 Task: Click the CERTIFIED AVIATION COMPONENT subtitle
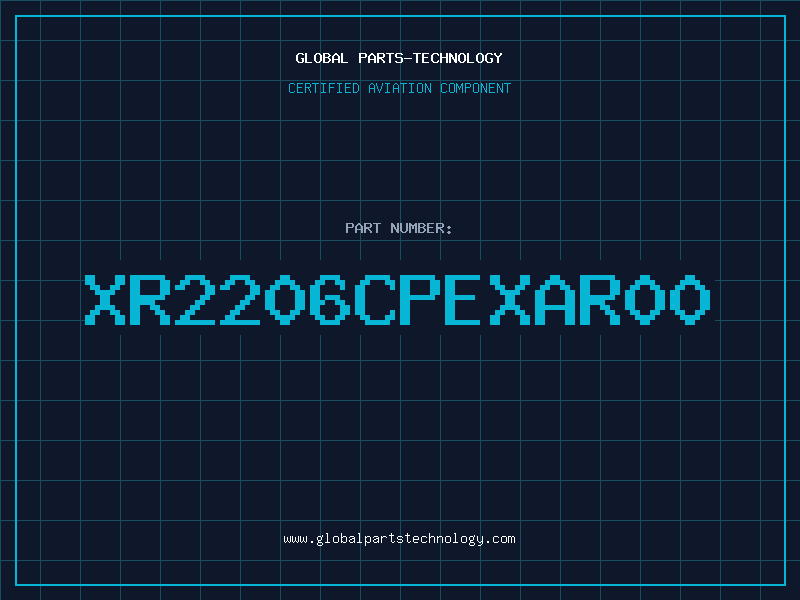pos(399,88)
